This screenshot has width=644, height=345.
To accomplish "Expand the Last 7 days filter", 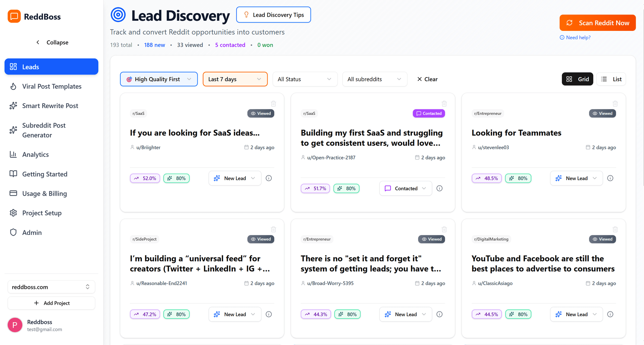I will coord(235,79).
